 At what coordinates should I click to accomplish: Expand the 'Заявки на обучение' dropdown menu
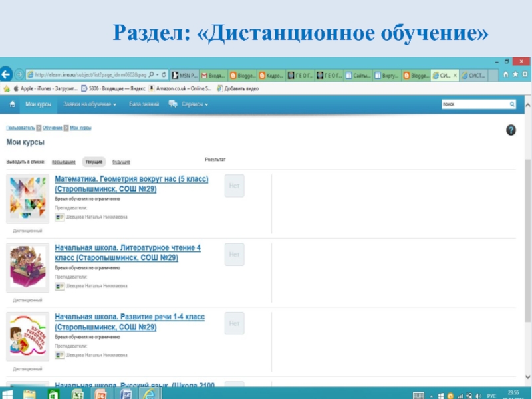90,104
